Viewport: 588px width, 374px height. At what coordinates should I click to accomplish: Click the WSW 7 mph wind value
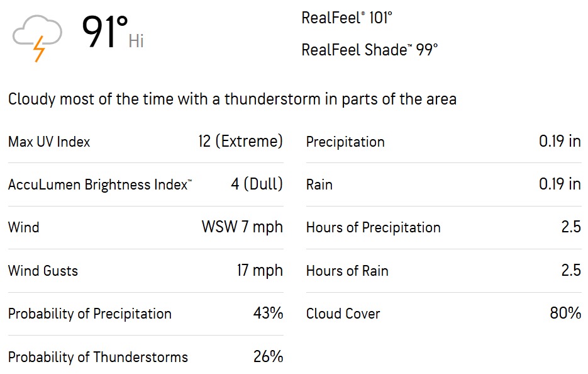pos(242,227)
